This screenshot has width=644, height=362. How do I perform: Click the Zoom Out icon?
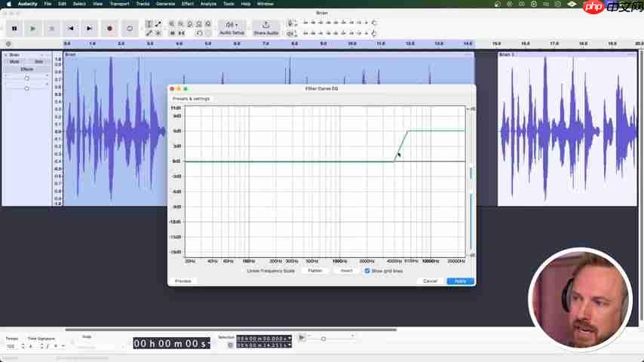click(181, 24)
